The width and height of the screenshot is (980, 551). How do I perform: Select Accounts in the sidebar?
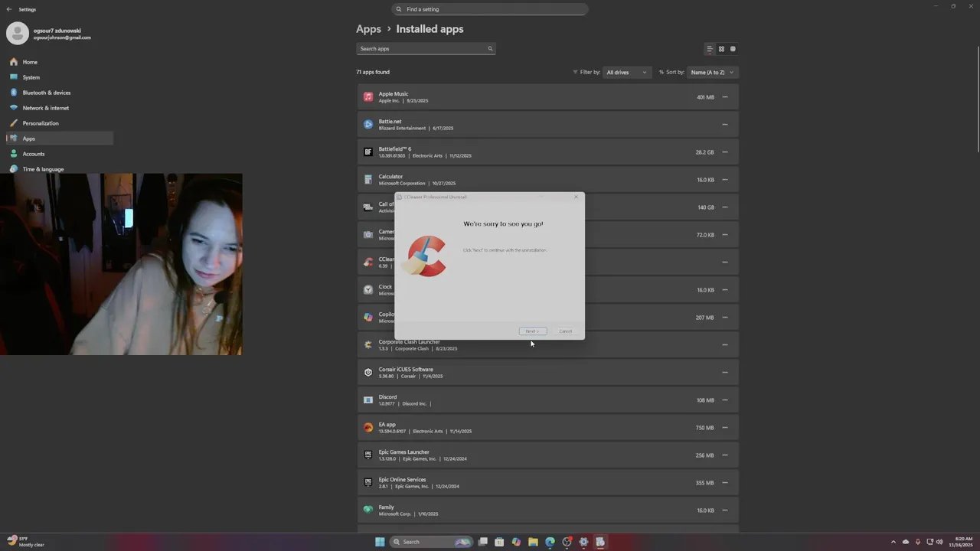click(x=60, y=154)
